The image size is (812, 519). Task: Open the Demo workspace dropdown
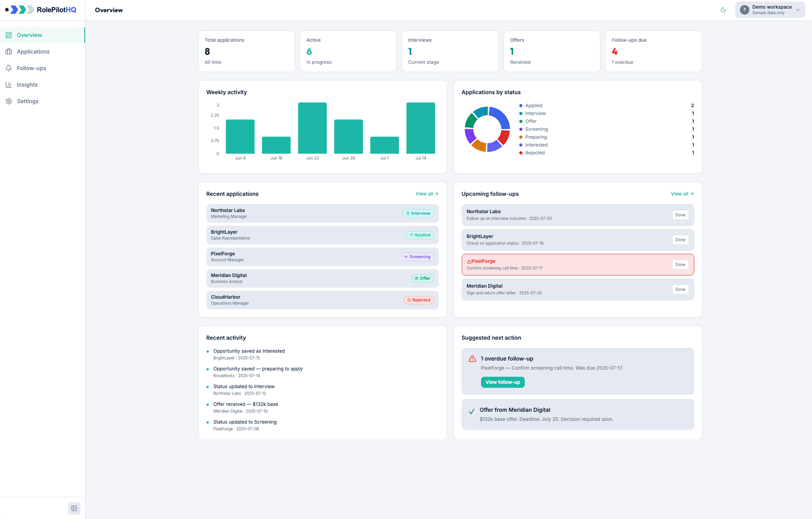770,10
